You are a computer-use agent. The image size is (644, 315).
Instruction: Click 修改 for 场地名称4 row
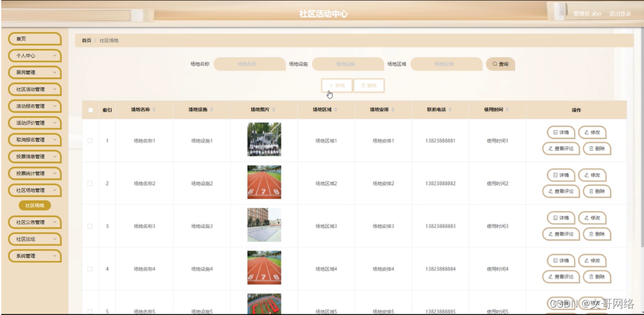pyautogui.click(x=593, y=261)
